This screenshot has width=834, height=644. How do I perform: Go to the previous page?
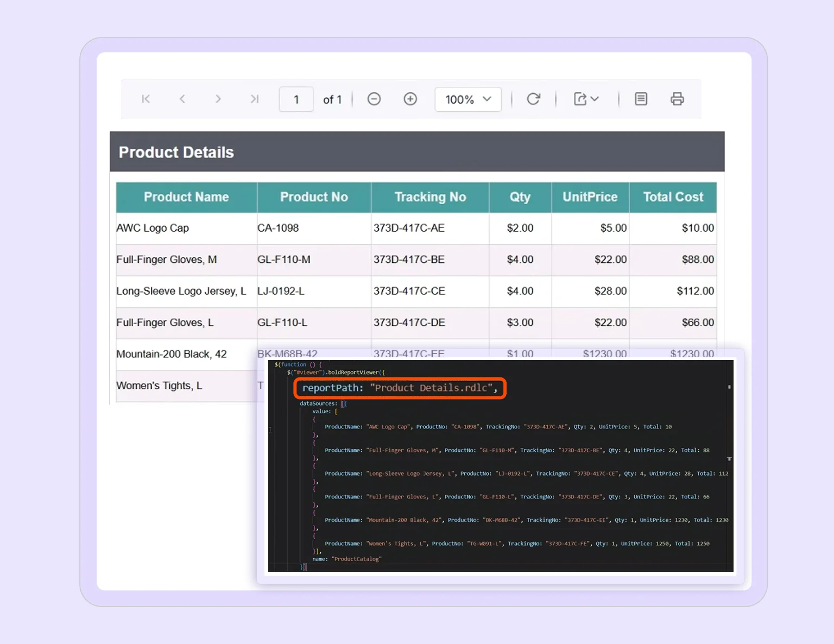(182, 99)
